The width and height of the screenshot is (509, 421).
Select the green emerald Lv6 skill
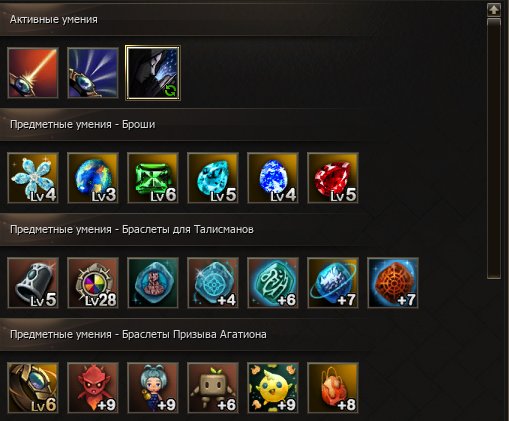153,178
